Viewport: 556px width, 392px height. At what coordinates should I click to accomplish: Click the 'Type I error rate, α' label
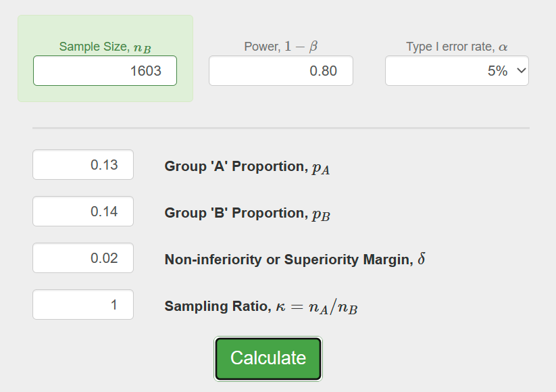(457, 47)
